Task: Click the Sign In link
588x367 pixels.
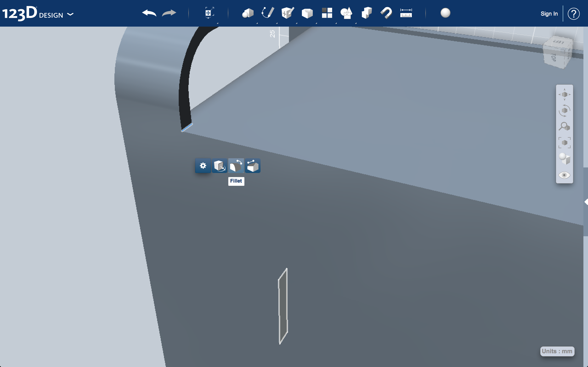Action: [x=549, y=14]
